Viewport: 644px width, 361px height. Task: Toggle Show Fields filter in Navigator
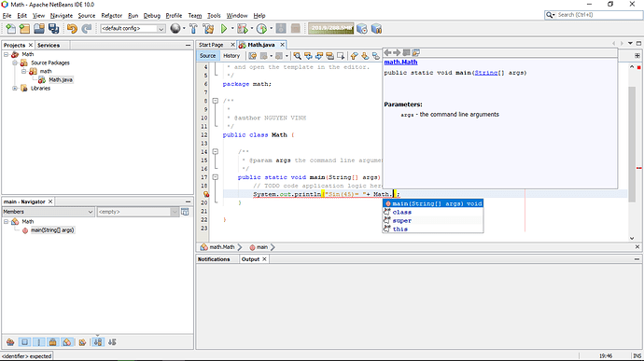pyautogui.click(x=24, y=341)
